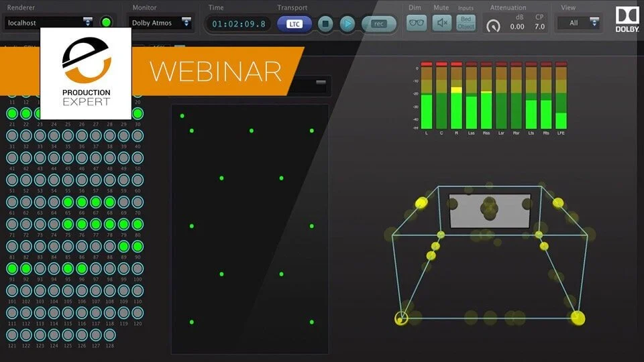Stop transport playback

[325, 24]
